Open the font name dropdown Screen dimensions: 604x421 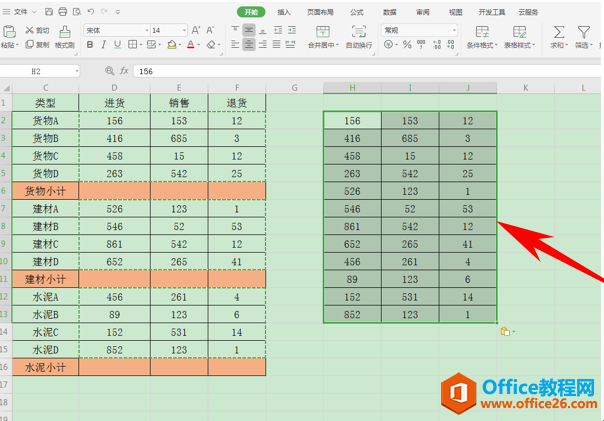(x=147, y=30)
